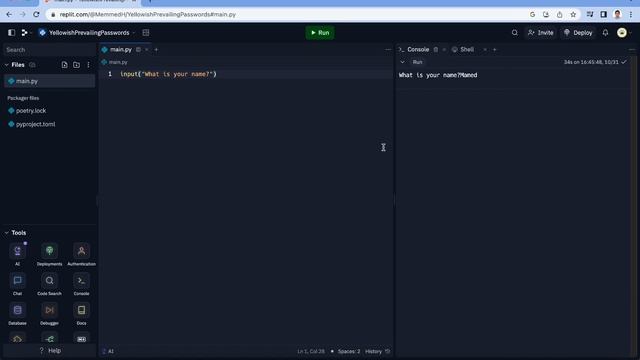
Task: Open the search magnifier in the header
Action: tap(514, 33)
